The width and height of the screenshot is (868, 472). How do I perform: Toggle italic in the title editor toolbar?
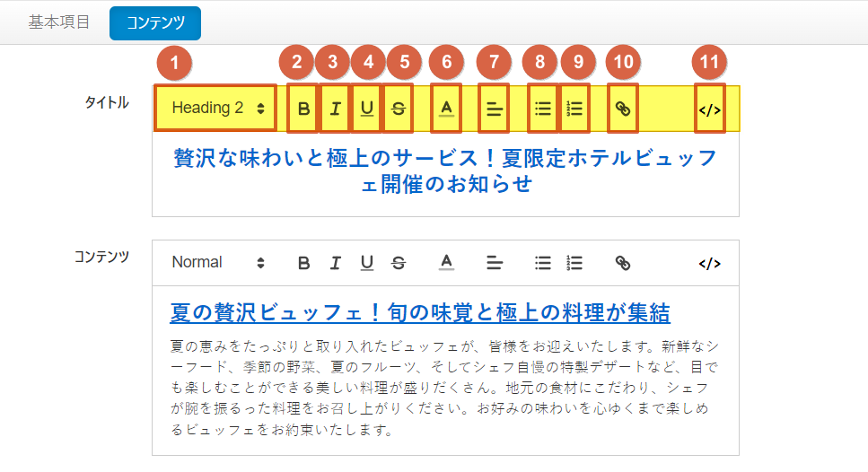335,109
